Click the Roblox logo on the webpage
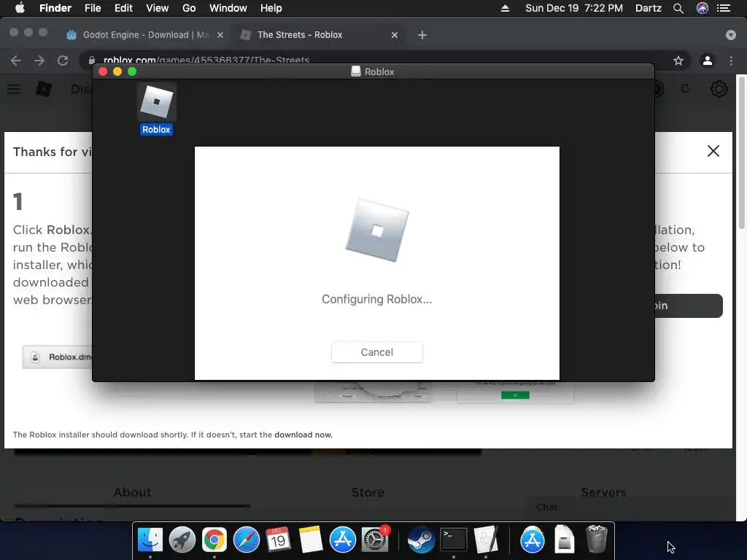This screenshot has height=560, width=747. coord(43,89)
